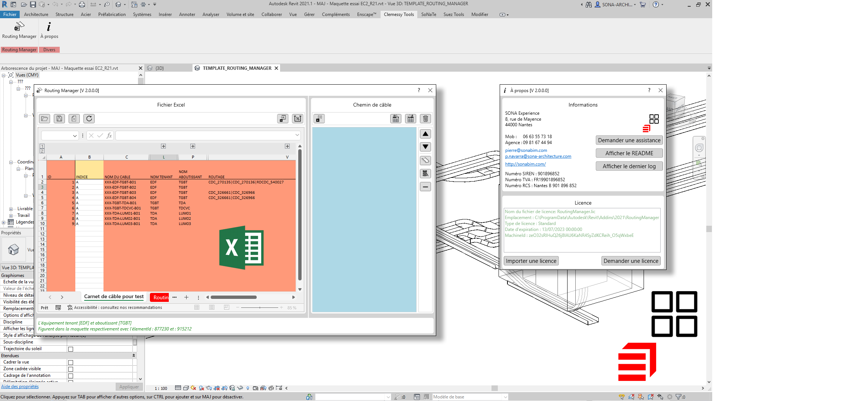The width and height of the screenshot is (868, 401).
Task: Check the Trajectoire du soleil checkbox
Action: coord(71,349)
